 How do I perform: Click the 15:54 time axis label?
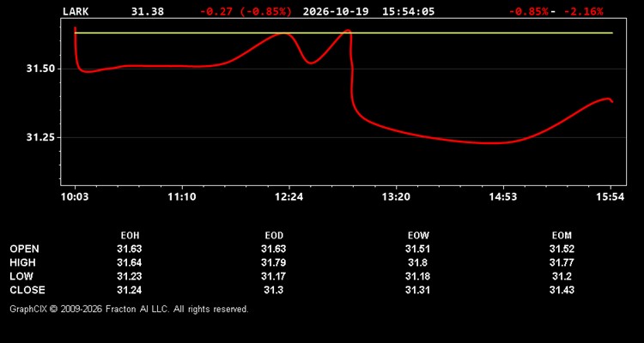click(x=611, y=197)
